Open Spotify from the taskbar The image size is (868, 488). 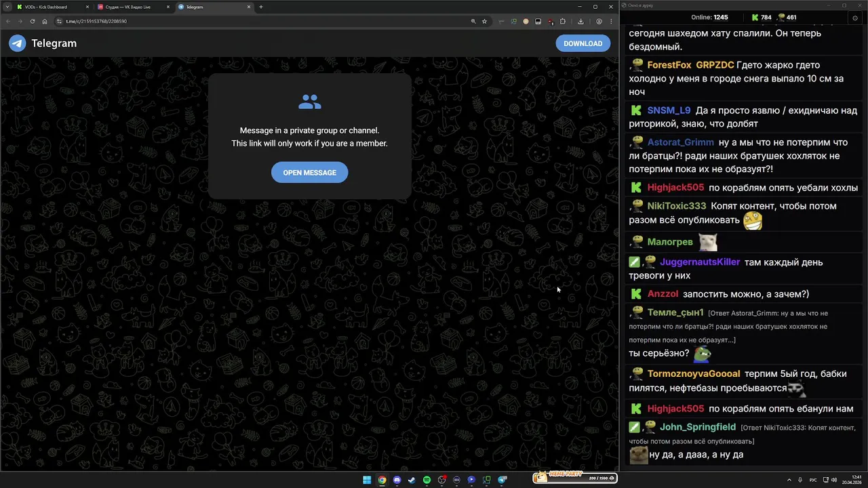(x=427, y=480)
